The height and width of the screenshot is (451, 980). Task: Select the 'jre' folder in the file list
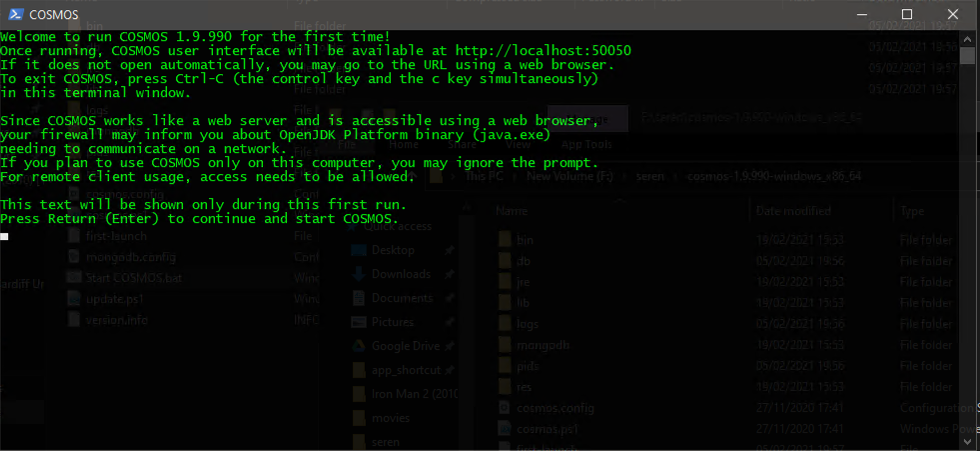coord(523,282)
